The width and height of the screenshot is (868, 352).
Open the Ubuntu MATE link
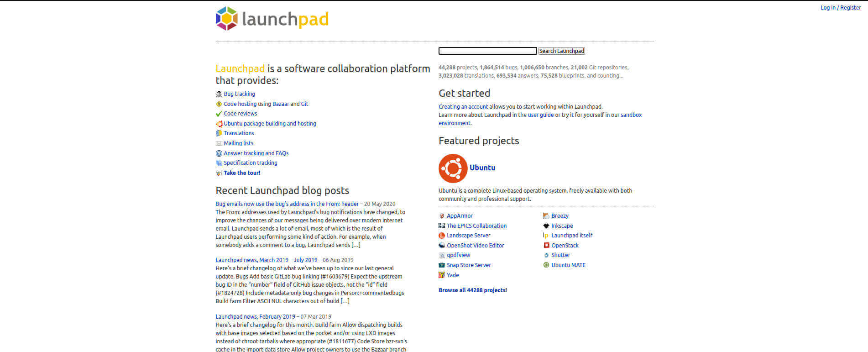click(568, 265)
